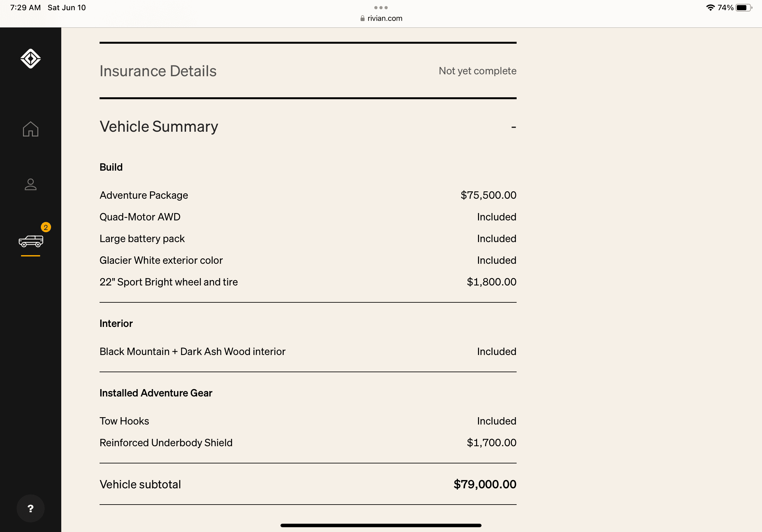Open the Home icon in sidebar
This screenshot has width=762, height=532.
[x=31, y=129]
